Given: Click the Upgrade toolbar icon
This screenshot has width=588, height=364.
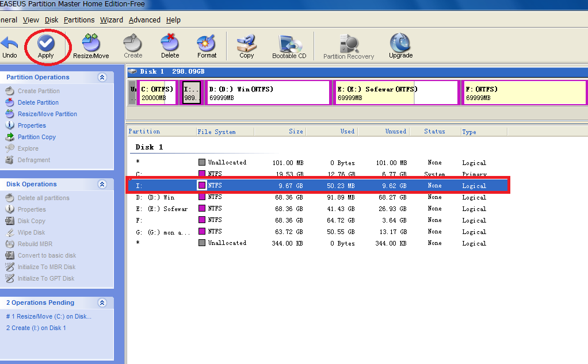Looking at the screenshot, I should (x=400, y=47).
